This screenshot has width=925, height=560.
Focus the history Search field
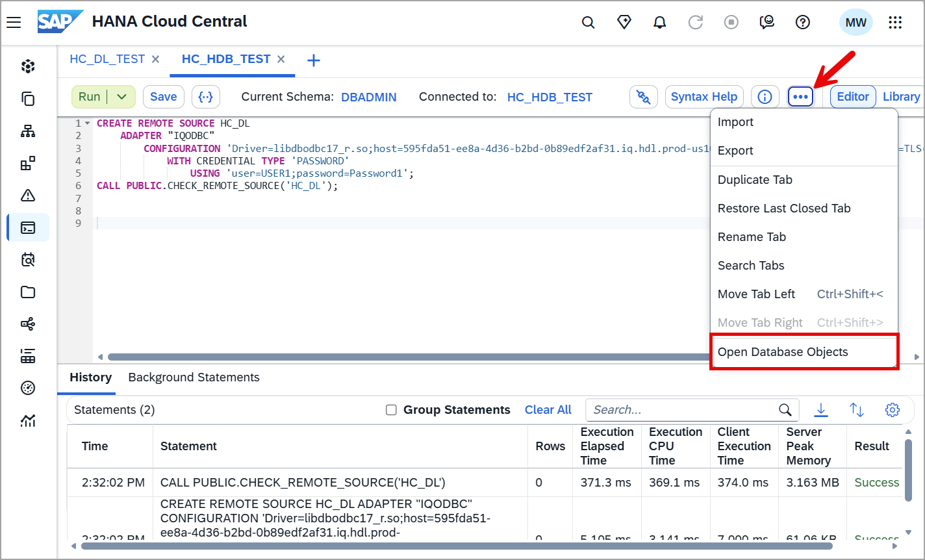click(692, 410)
